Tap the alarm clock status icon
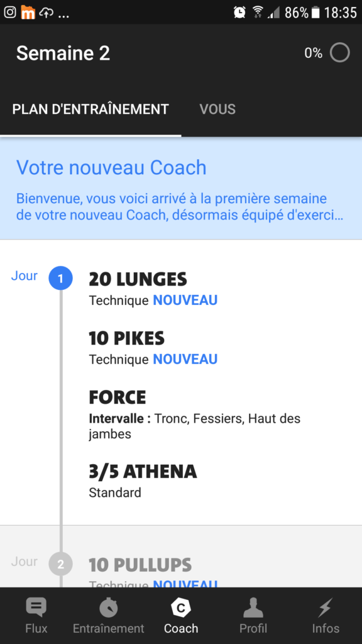Viewport: 362px width, 644px height. 239,13
